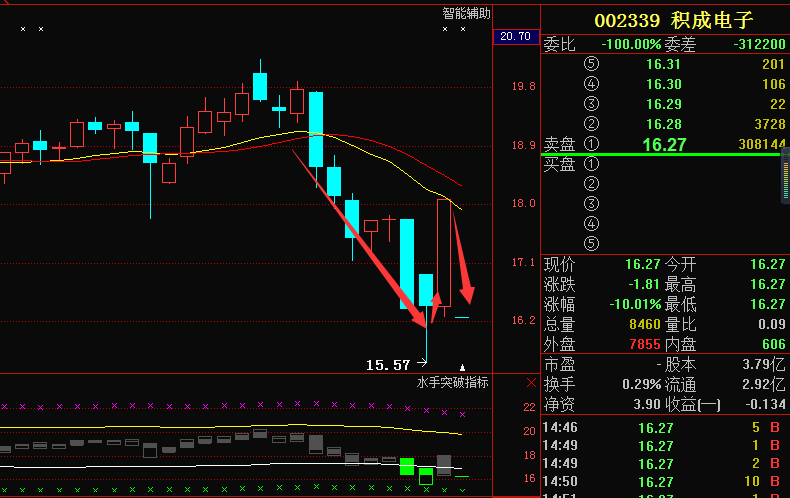The width and height of the screenshot is (790, 498).
Task: Click the 15.57 low price marker arrow
Action: (421, 365)
